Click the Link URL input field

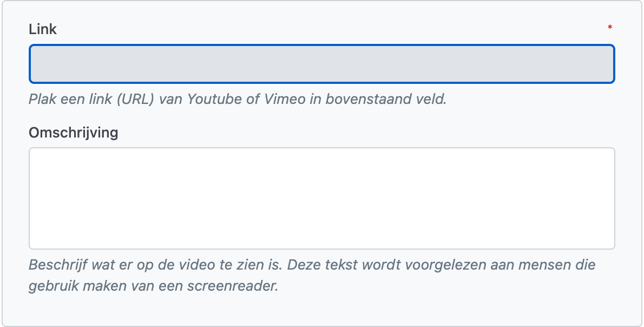click(x=321, y=64)
